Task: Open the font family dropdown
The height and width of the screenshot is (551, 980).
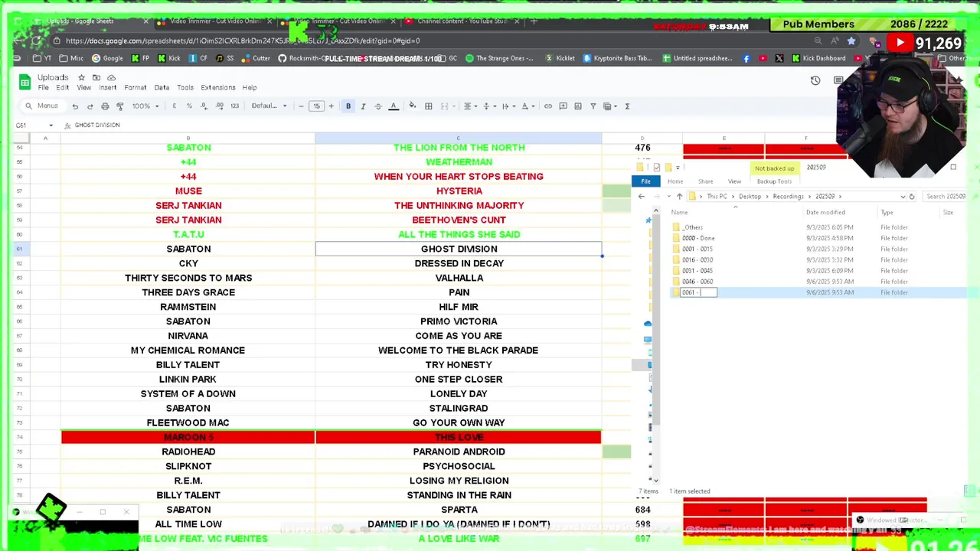Action: pyautogui.click(x=269, y=106)
